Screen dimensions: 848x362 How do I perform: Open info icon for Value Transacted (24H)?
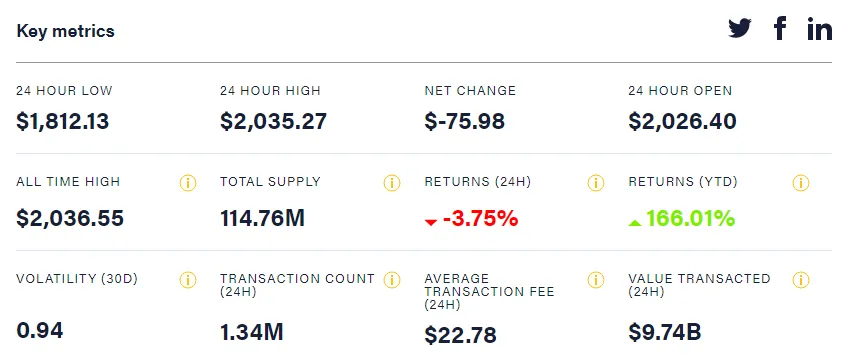click(800, 280)
